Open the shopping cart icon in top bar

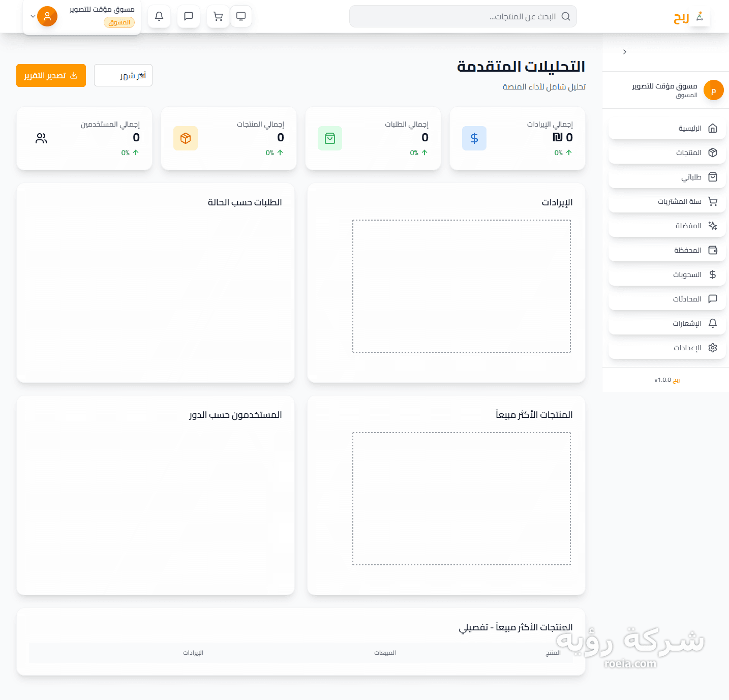[x=218, y=16]
